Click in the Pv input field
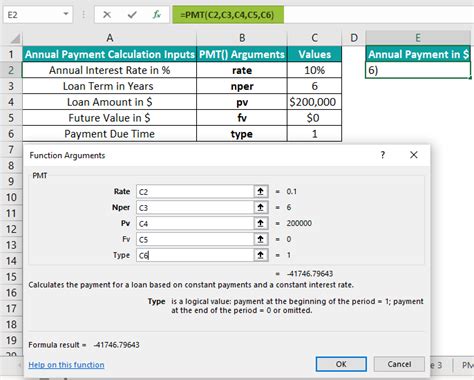474x380 pixels. point(195,223)
